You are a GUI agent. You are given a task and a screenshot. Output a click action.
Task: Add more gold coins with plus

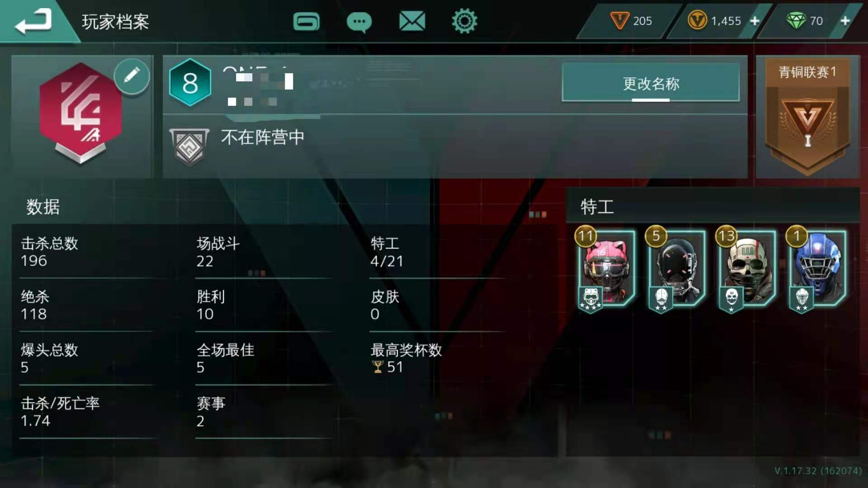[x=755, y=21]
